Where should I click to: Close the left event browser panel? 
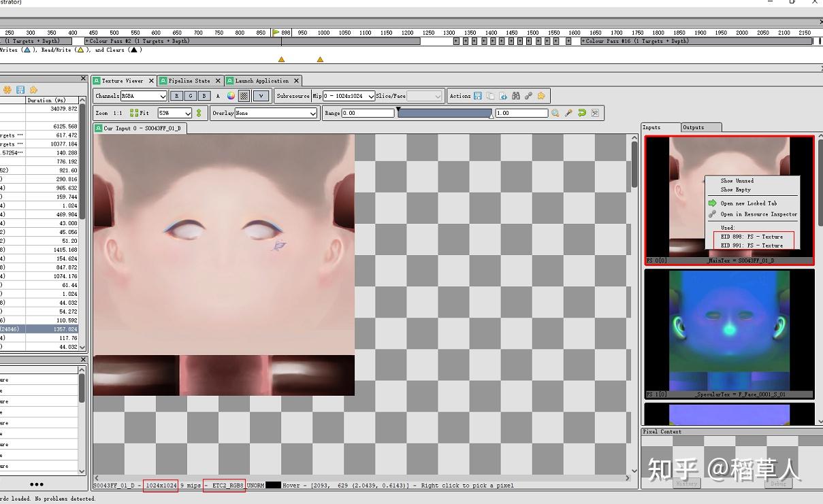point(84,78)
